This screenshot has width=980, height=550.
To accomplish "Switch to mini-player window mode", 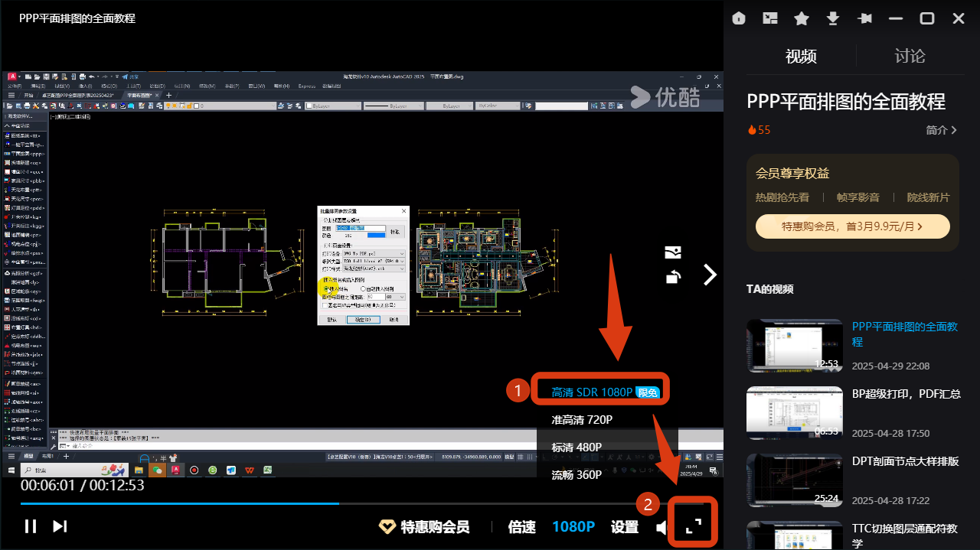I will click(x=770, y=18).
